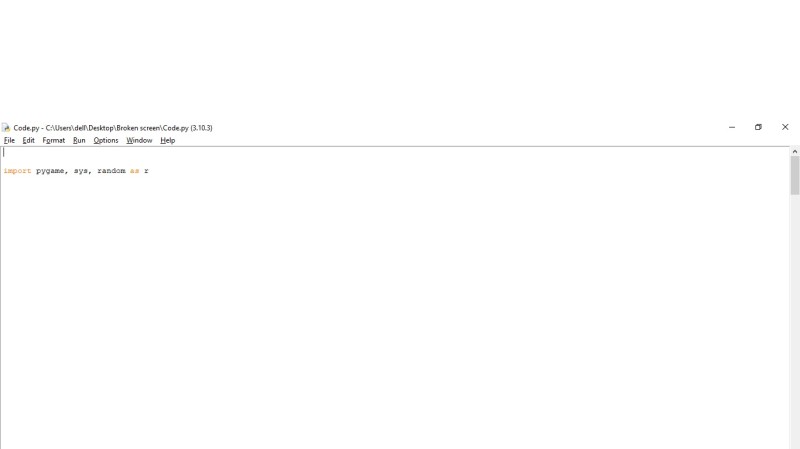The width and height of the screenshot is (800, 449).
Task: Close the Code.py editor window
Action: (785, 127)
